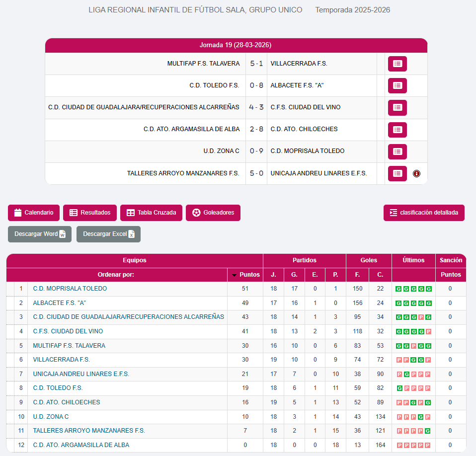Select the 2 - 8 score of Argamasilla match

coord(256,129)
